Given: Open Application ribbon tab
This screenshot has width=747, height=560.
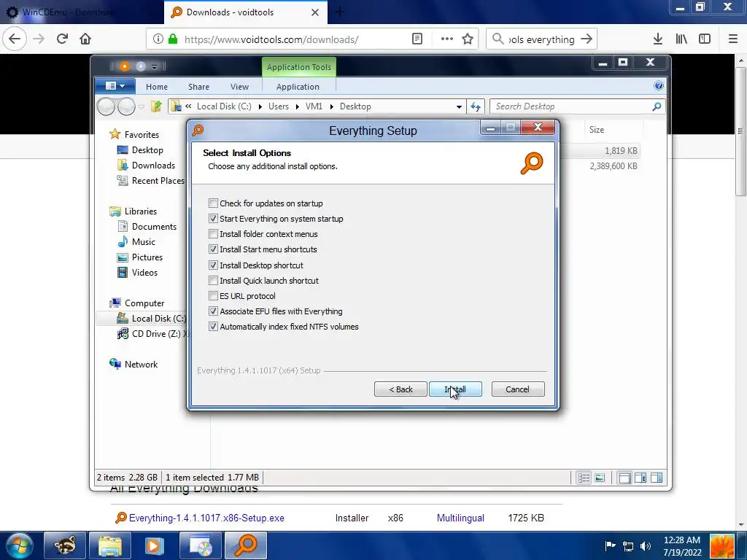Looking at the screenshot, I should click(298, 87).
